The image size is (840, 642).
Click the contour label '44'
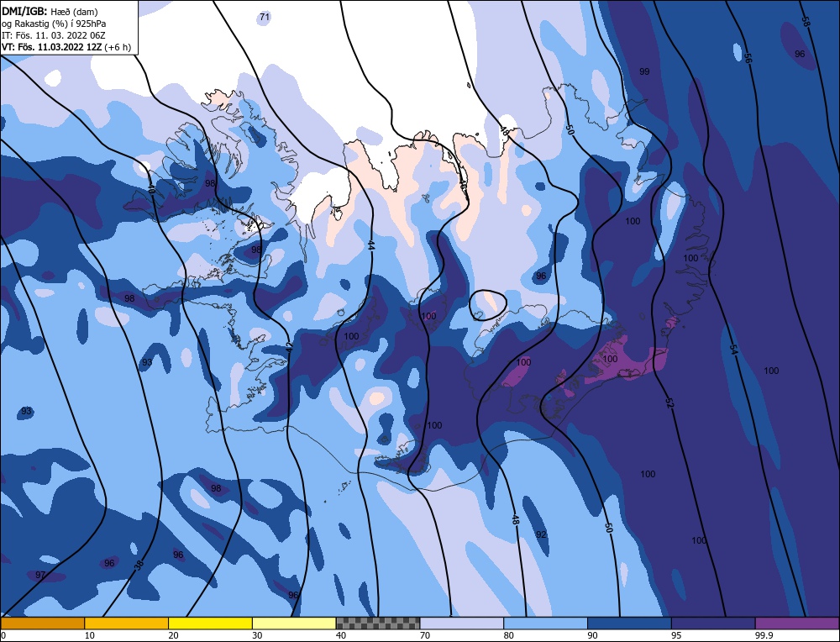pos(370,245)
